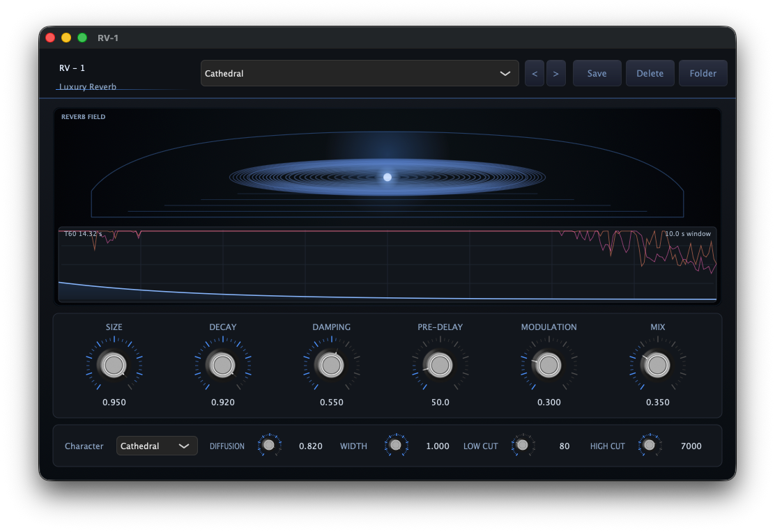Click the DECAY knob
This screenshot has width=775, height=532.
tap(223, 365)
